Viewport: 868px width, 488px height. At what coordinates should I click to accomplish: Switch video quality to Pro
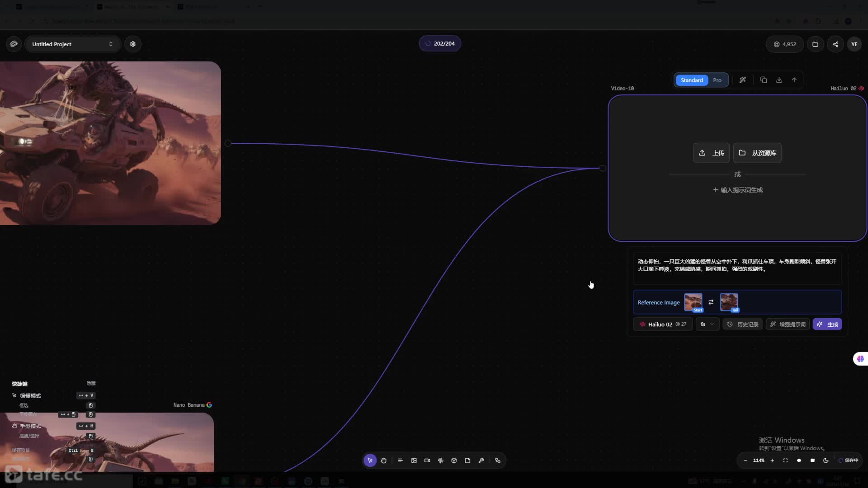[x=717, y=80]
